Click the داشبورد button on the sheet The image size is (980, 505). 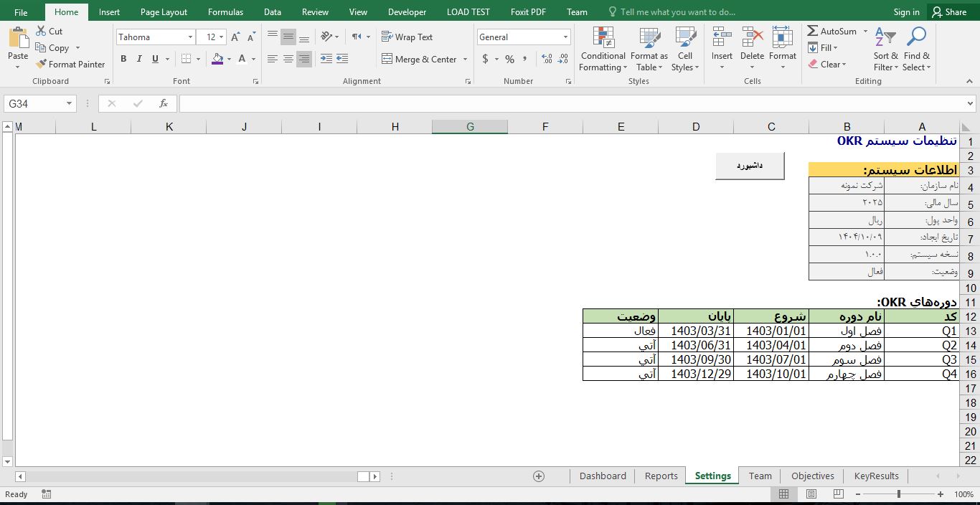[750, 166]
